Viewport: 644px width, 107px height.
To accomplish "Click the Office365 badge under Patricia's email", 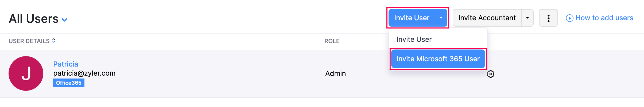I will [x=69, y=83].
